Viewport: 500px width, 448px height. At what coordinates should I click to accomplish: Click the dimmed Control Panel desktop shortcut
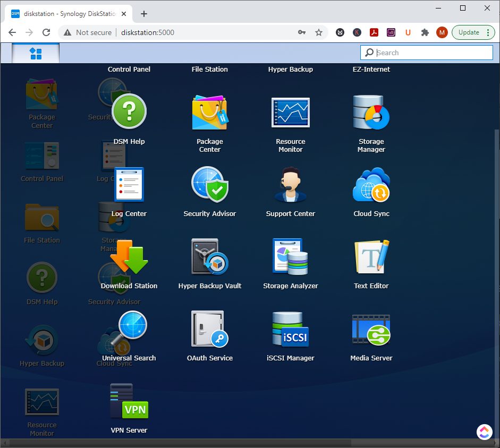click(x=42, y=162)
